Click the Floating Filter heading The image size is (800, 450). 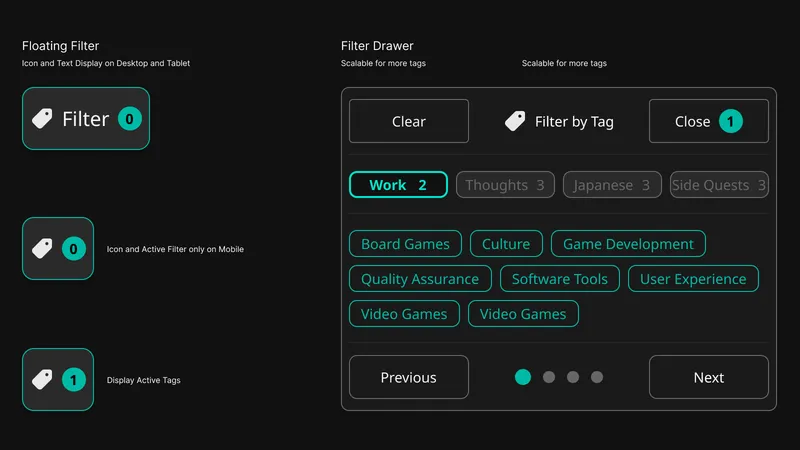coord(60,46)
